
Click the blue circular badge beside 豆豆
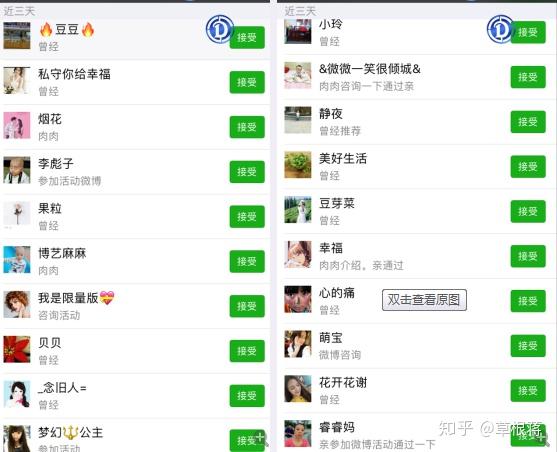(x=220, y=29)
